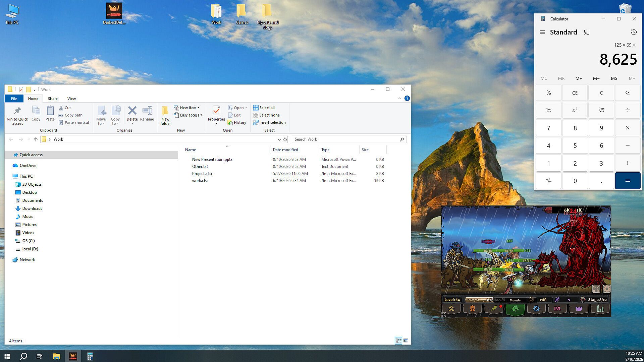644x362 pixels.
Task: Open the green sword weapons tab in game
Action: 494,309
